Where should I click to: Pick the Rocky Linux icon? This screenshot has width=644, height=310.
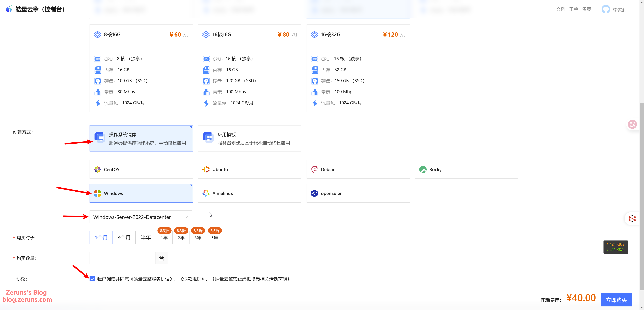point(423,169)
